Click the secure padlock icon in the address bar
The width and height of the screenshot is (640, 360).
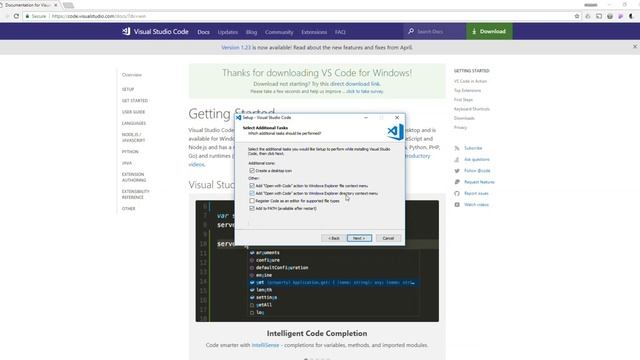(x=27, y=16)
